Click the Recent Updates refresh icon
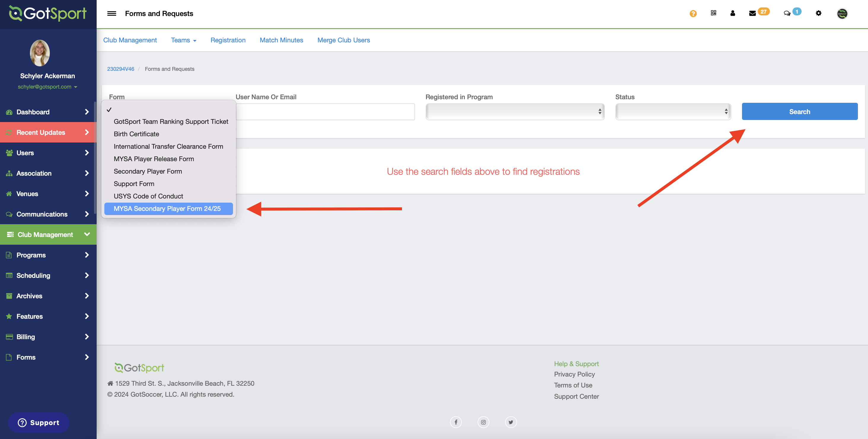This screenshot has height=439, width=868. click(9, 132)
